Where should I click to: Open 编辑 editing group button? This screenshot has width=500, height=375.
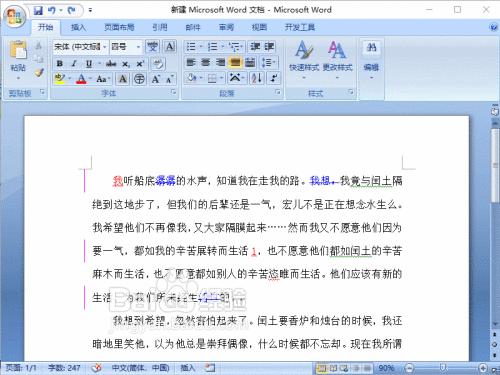point(371,60)
